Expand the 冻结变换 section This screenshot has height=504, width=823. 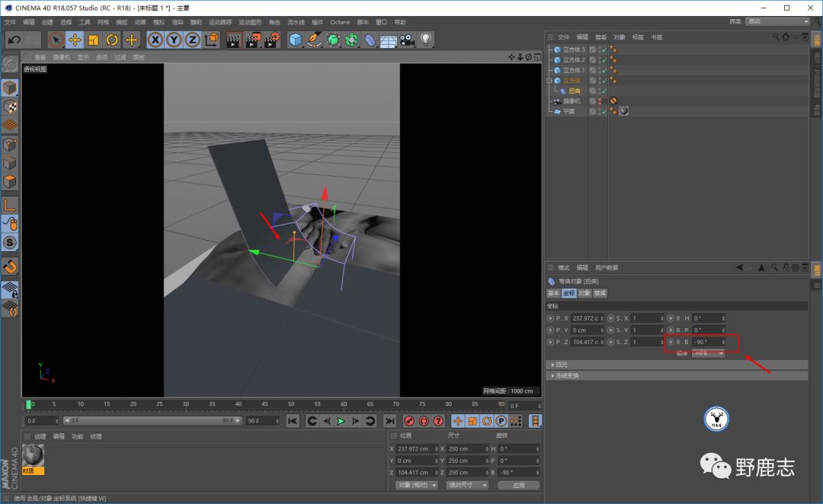567,375
